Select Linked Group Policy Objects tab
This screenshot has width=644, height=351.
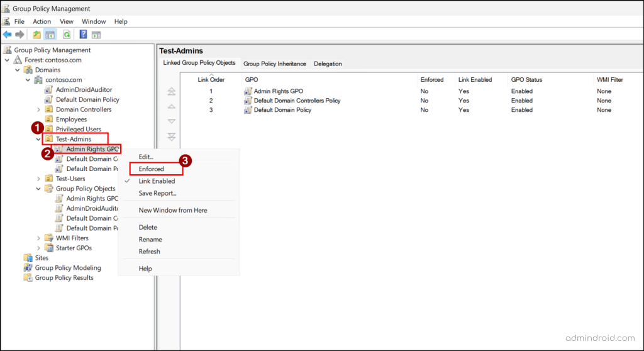coord(199,63)
